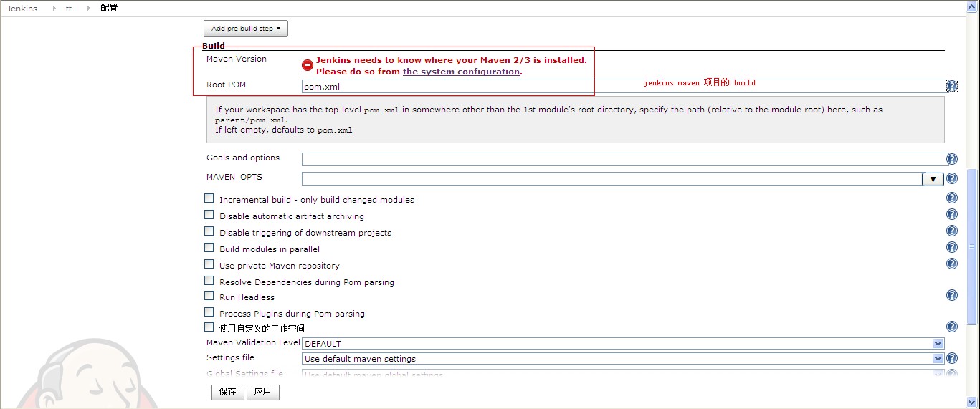The width and height of the screenshot is (980, 409).
Task: Show help for Disable triggering of downstream projects
Action: (x=952, y=231)
